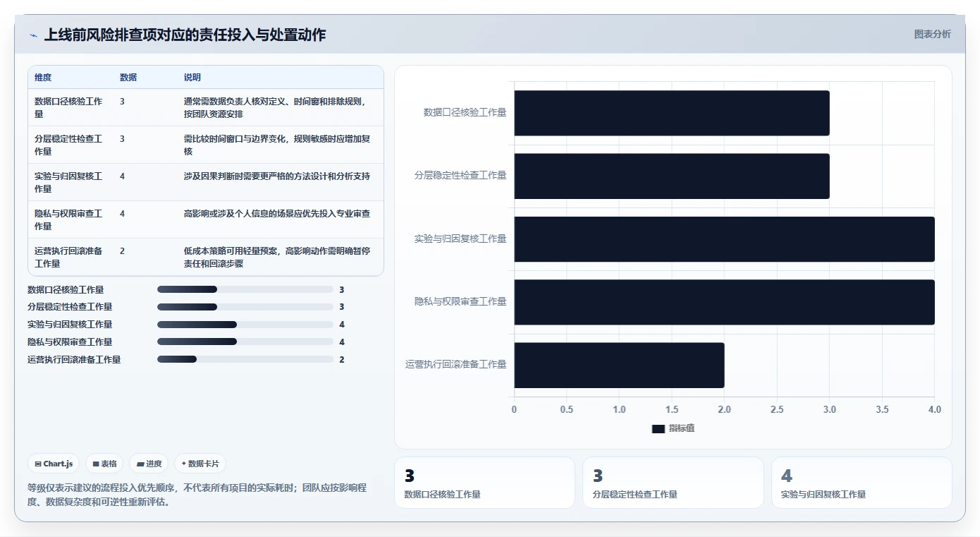Click description 涉及因果判断时需要更严格的方法设计
This screenshot has height=537, width=980.
[x=277, y=176]
